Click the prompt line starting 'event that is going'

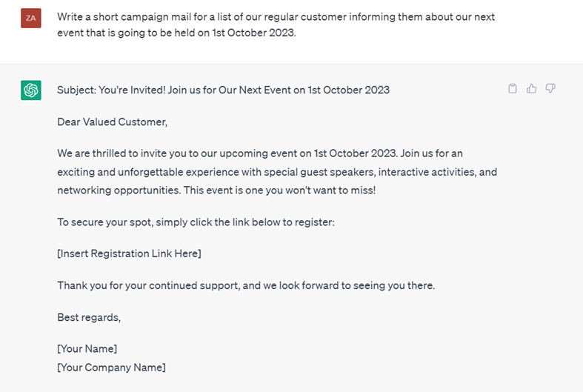176,33
